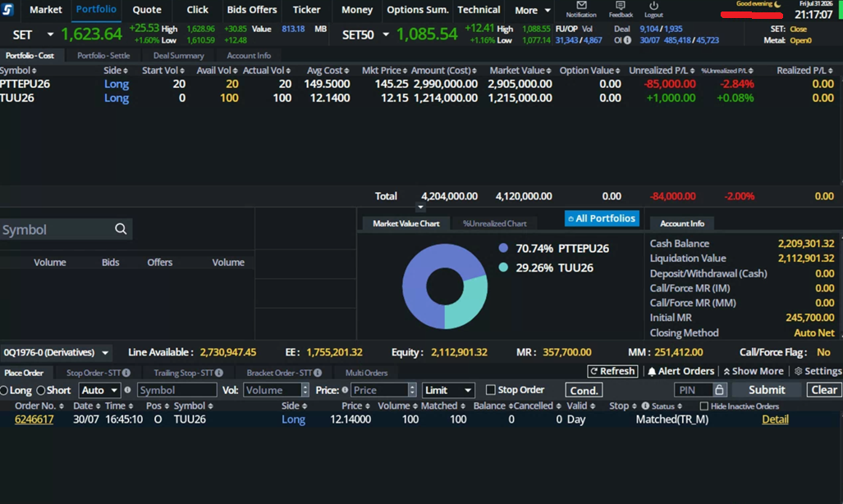Open the Account Info tab at top
Image resolution: width=843 pixels, height=504 pixels.
[249, 55]
